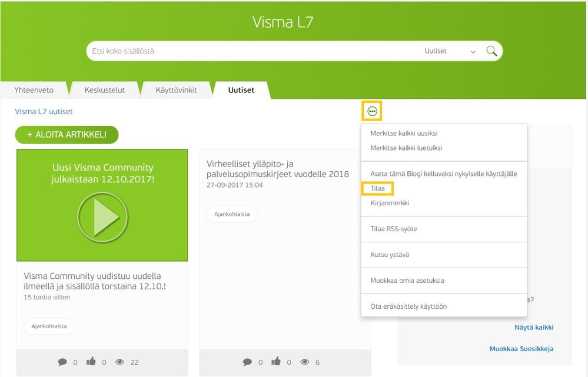Open the Visma L7 uutiset link
Screen dimensions: 588x377
point(44,111)
